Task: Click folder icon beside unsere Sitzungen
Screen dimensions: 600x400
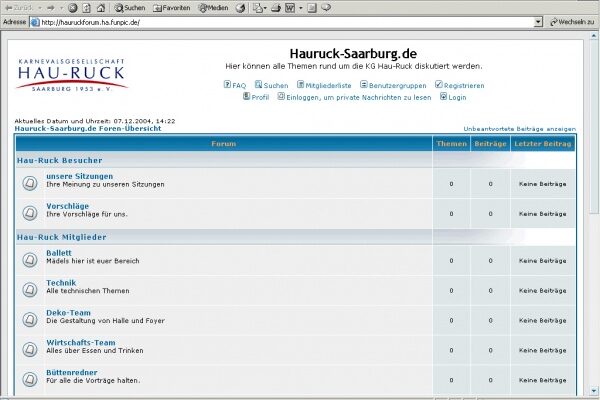Action: click(x=29, y=183)
